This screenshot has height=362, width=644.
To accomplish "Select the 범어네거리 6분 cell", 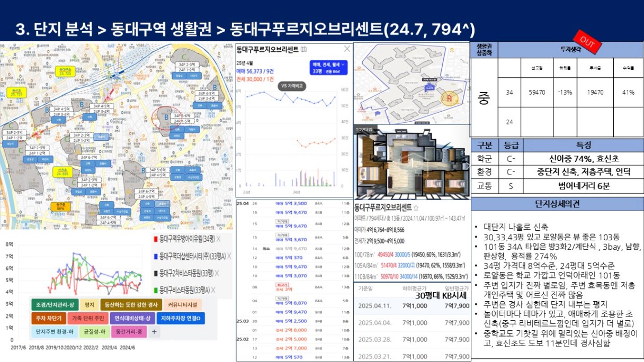I will [583, 186].
